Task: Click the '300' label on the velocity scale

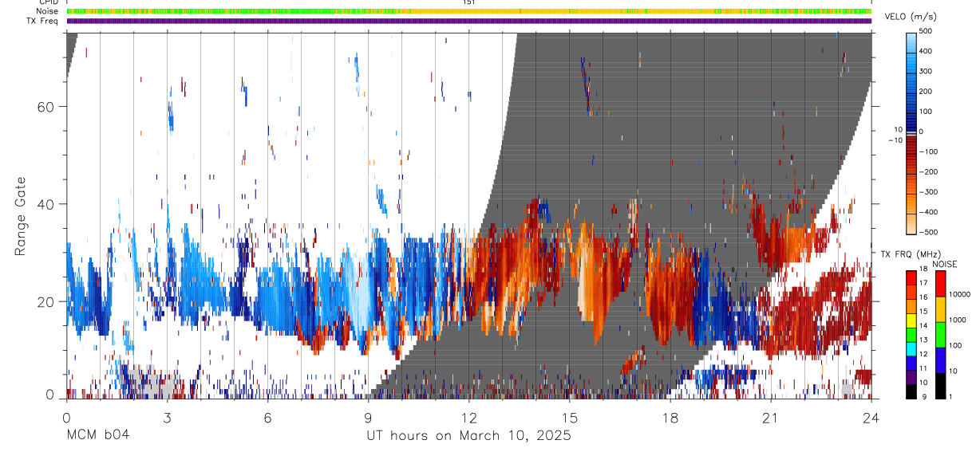Action: point(926,71)
